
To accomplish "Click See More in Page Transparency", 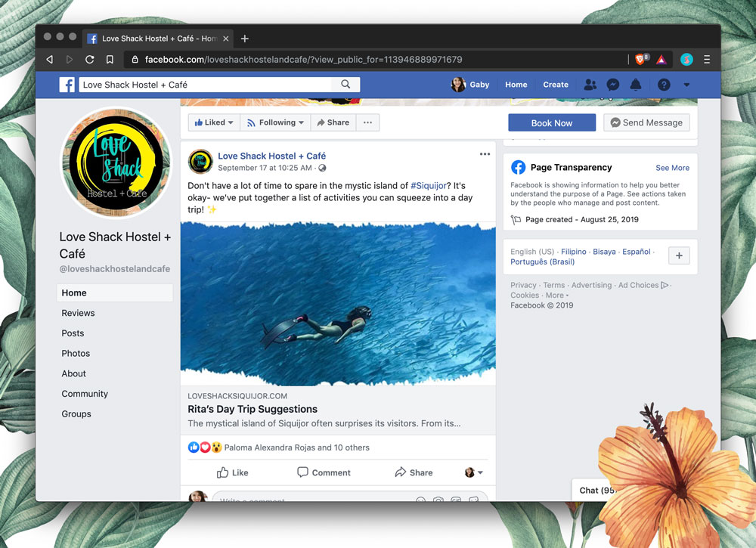I will 673,168.
